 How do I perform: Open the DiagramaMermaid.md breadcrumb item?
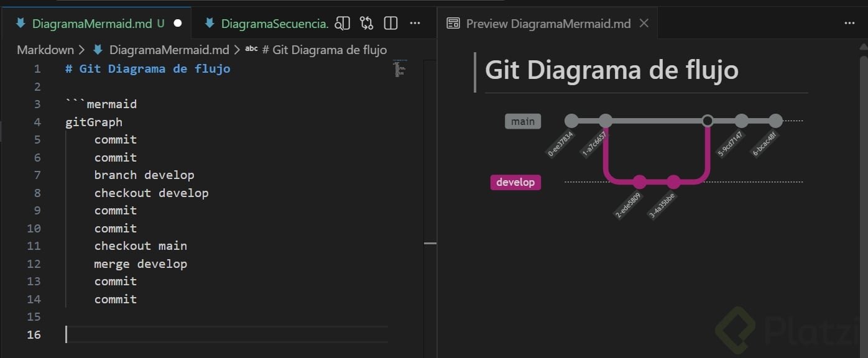tap(169, 50)
